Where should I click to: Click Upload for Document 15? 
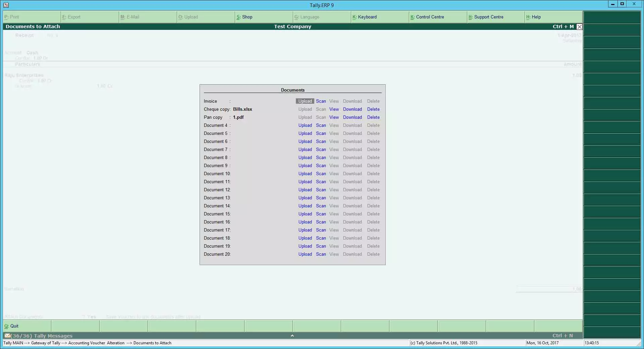click(305, 214)
